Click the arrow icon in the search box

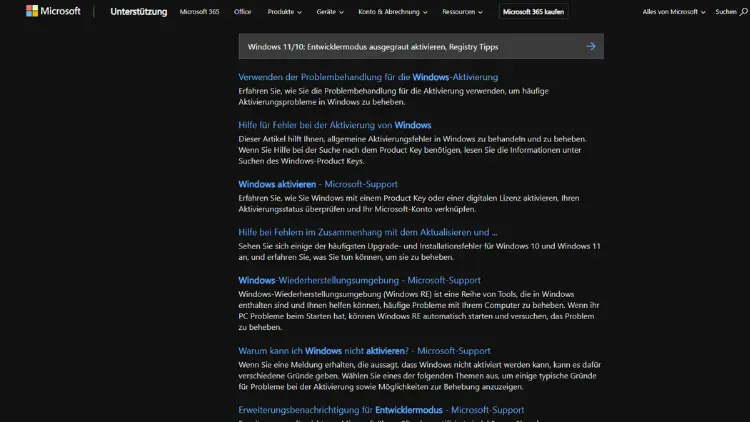click(x=591, y=46)
